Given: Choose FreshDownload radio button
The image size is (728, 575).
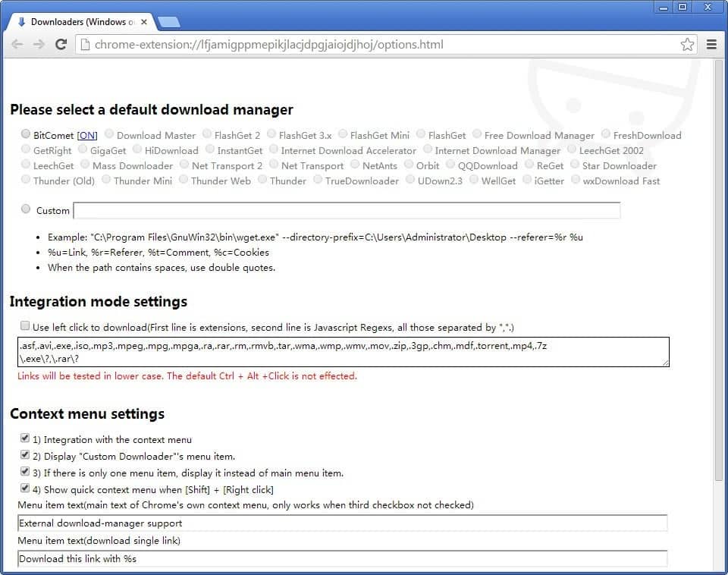Looking at the screenshot, I should [x=605, y=134].
